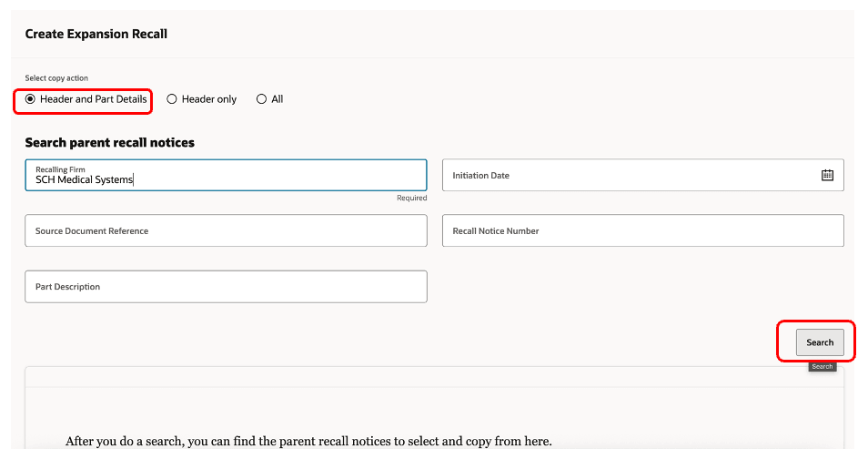Click into the Initiation Date field
Image resolution: width=868 pixels, height=459 pixels.
[x=628, y=176]
